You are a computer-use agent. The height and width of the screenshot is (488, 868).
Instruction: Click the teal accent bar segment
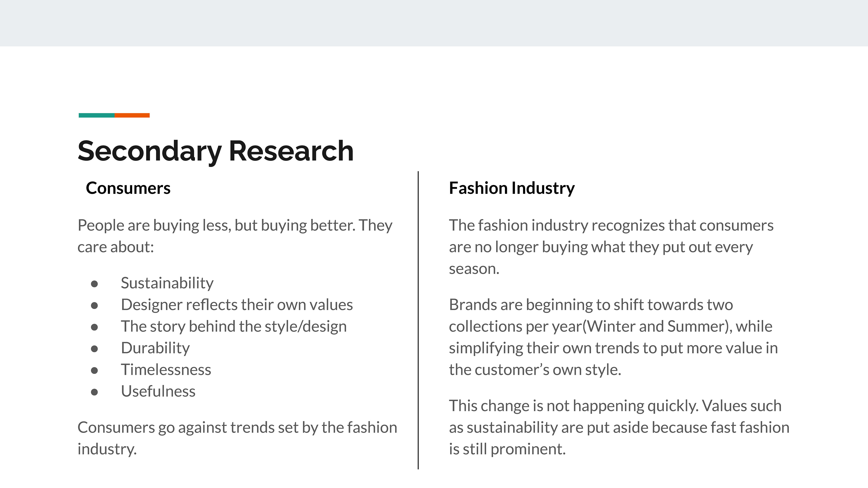[x=96, y=115]
